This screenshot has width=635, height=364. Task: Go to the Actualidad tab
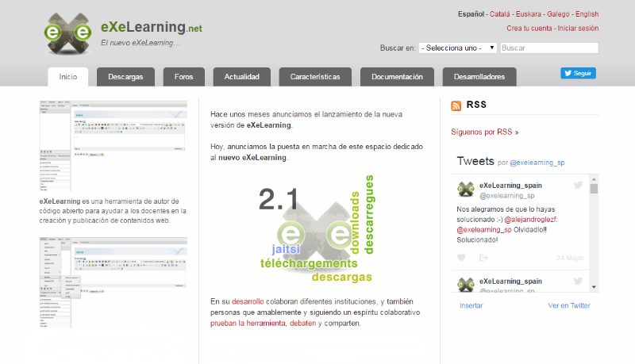coord(242,77)
